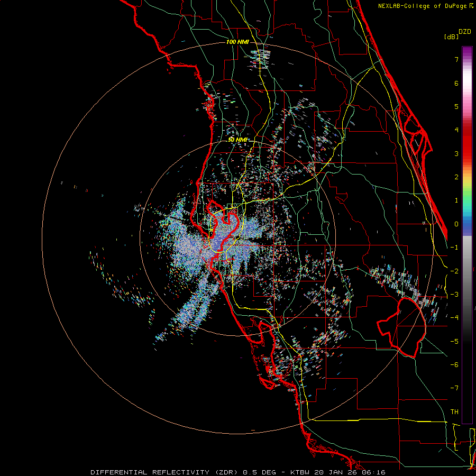Click the -7 value on color scale
Screen dimensions: 476x476
[454, 388]
